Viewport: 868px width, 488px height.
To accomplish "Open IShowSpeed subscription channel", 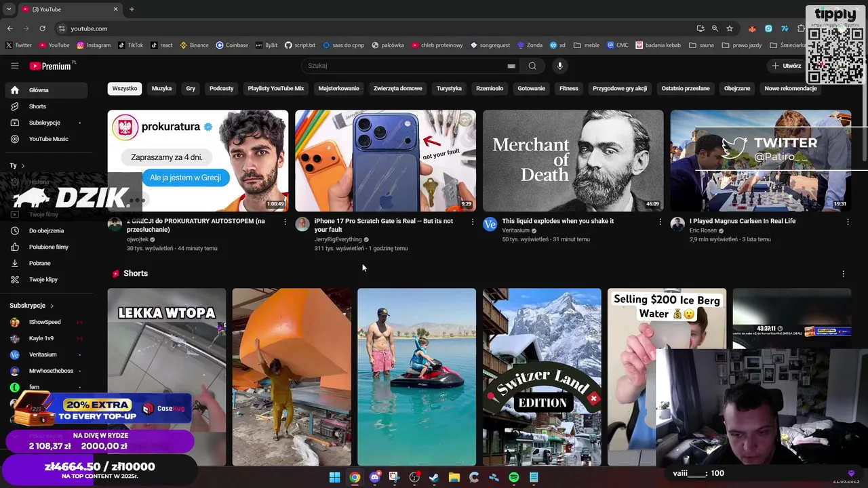I will pyautogui.click(x=46, y=322).
